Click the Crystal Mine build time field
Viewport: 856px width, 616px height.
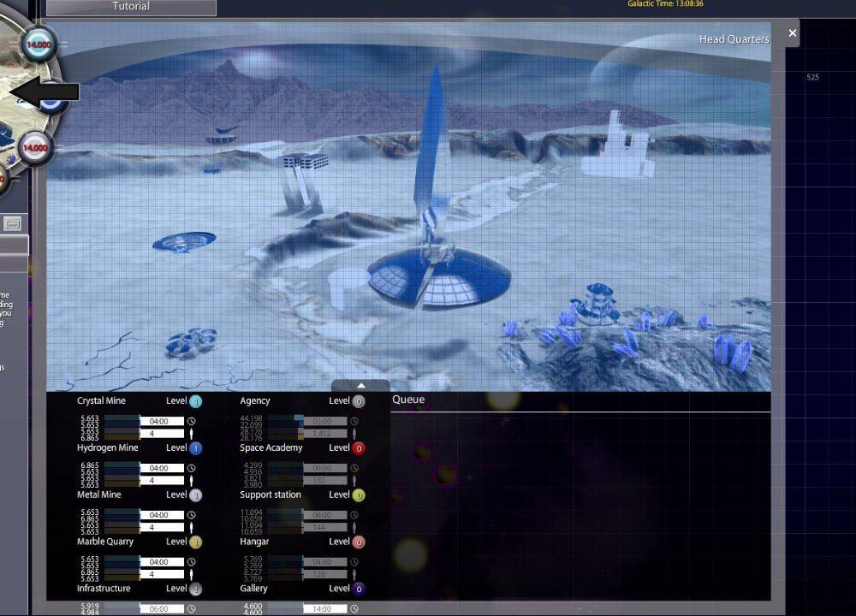point(162,421)
